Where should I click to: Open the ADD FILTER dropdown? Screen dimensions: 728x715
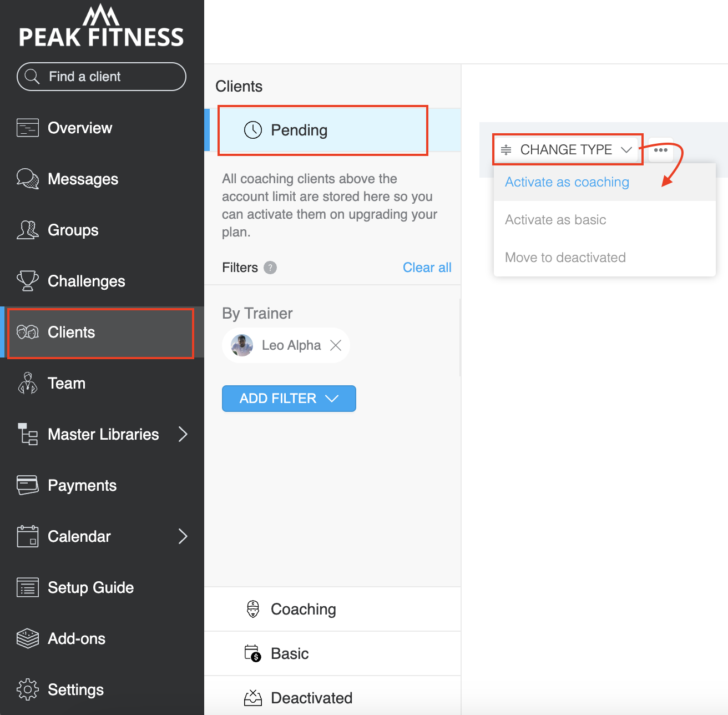pyautogui.click(x=289, y=399)
